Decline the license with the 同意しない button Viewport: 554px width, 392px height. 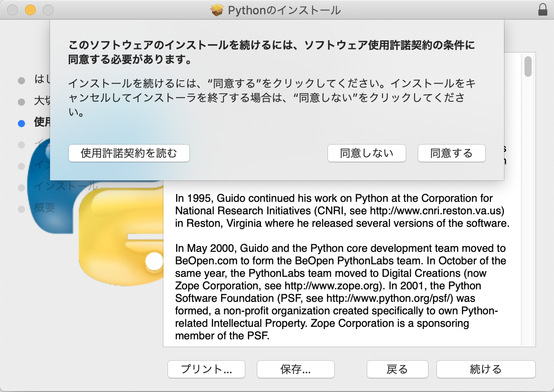pyautogui.click(x=367, y=153)
